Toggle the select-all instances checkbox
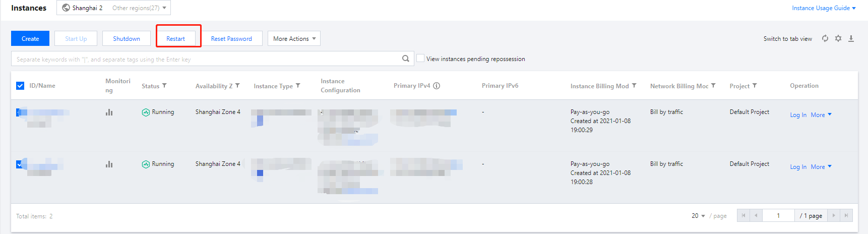 20,86
